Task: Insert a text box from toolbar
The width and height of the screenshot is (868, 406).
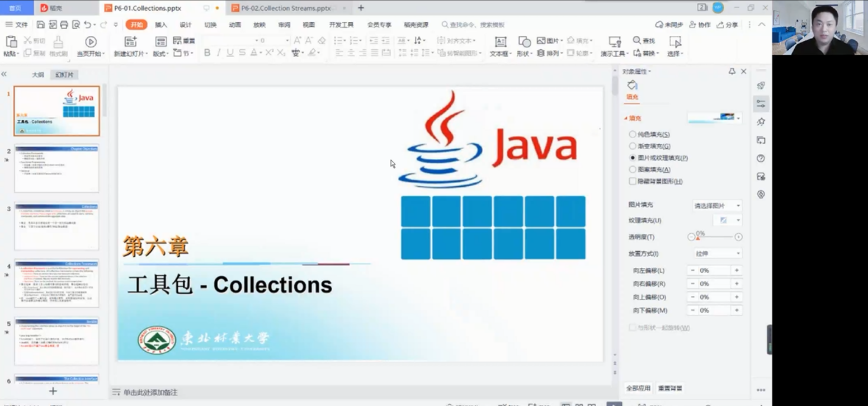Action: 501,42
